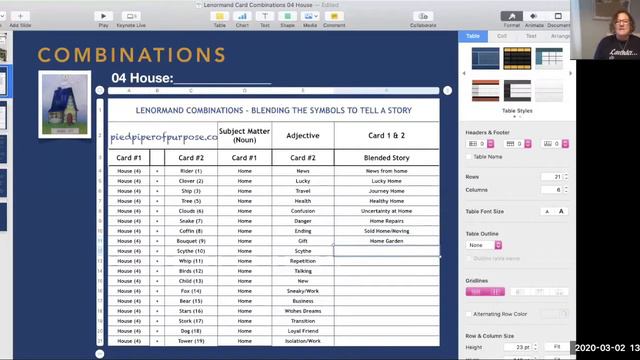This screenshot has height=360, width=640.
Task: Click the Add Slide plus icon
Action: 20,16
